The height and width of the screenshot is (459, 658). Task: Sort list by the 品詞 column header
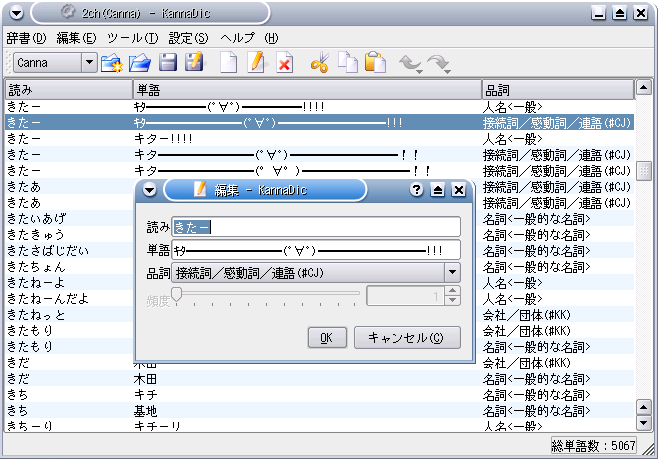coord(556,90)
